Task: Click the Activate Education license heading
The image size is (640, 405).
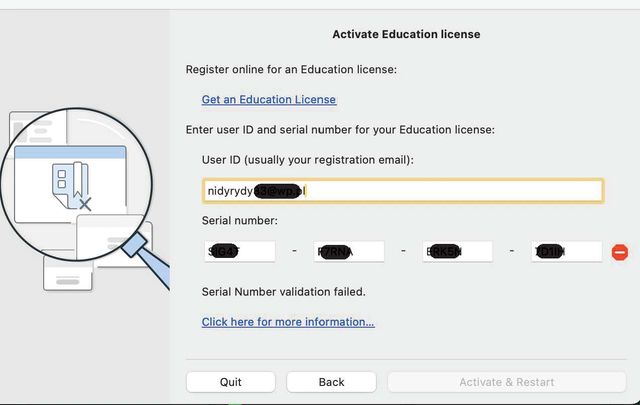Action: (406, 34)
